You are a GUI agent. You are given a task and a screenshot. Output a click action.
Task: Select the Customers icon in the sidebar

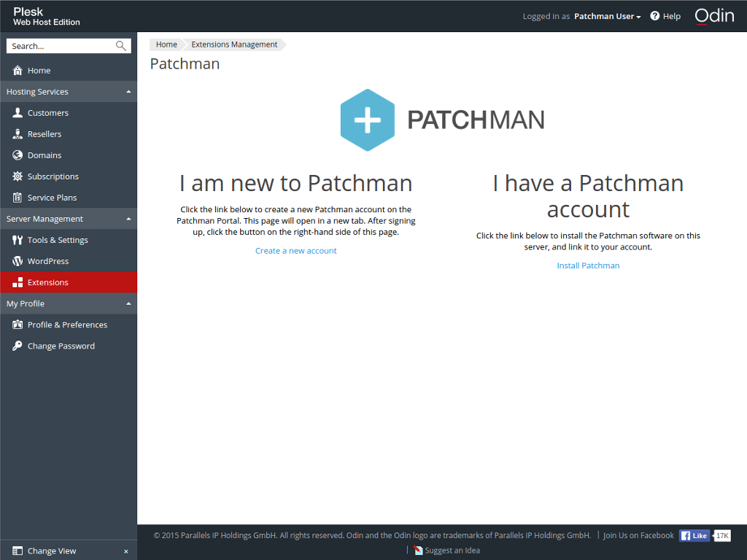[17, 112]
